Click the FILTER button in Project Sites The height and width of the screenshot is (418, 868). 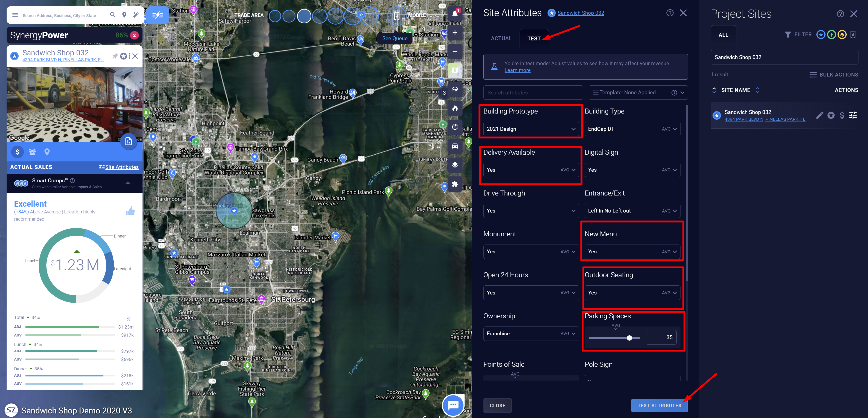point(798,35)
